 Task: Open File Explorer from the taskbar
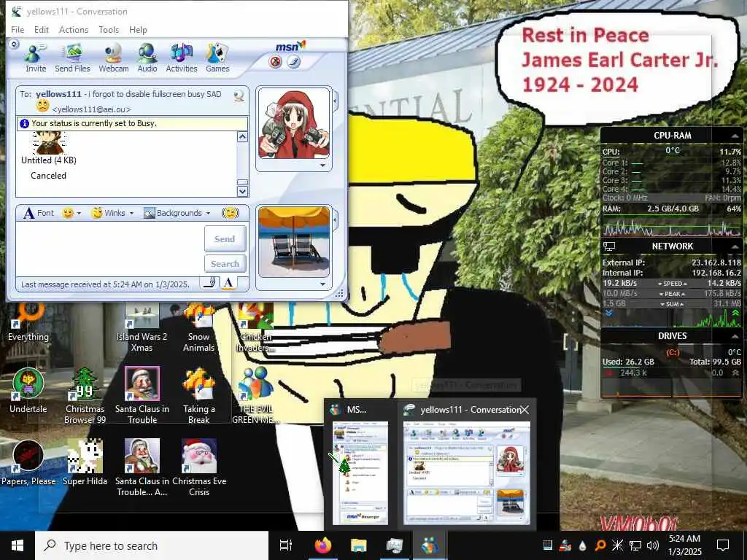[x=359, y=545]
